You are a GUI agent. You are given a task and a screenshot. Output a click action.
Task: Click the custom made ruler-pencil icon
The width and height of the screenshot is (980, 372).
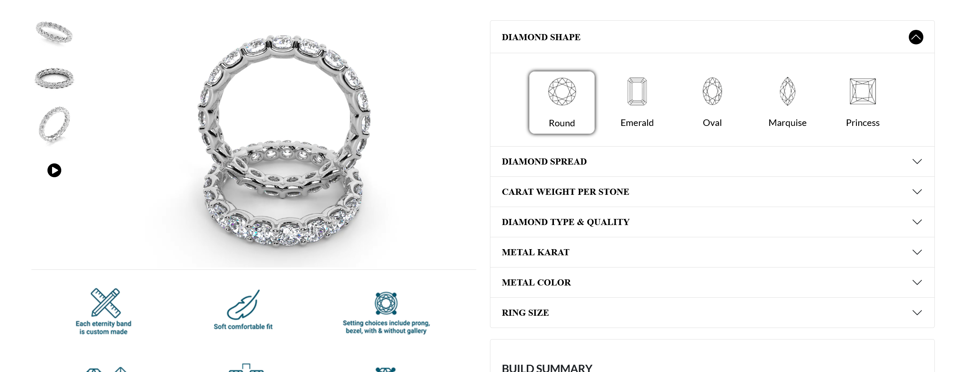(x=106, y=303)
